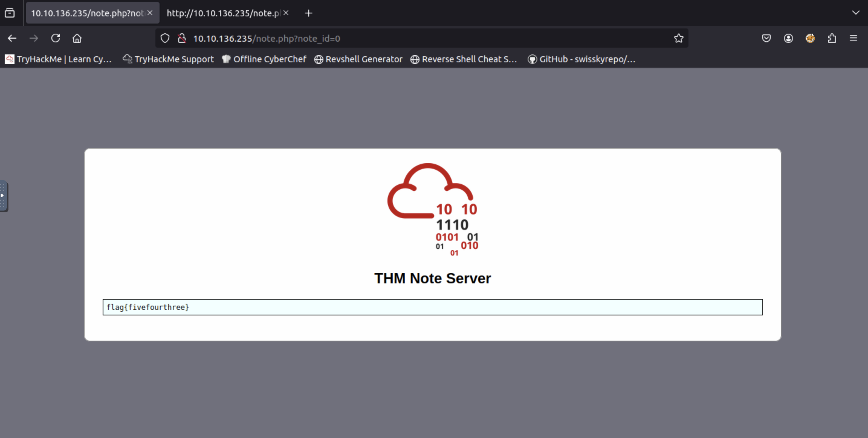Click the flag text note box

tap(432, 307)
